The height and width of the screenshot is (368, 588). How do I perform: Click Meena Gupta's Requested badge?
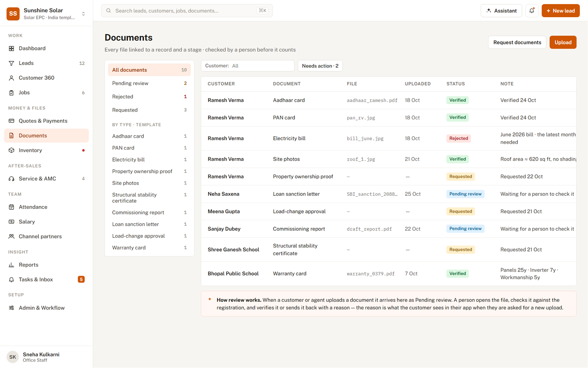tap(461, 211)
